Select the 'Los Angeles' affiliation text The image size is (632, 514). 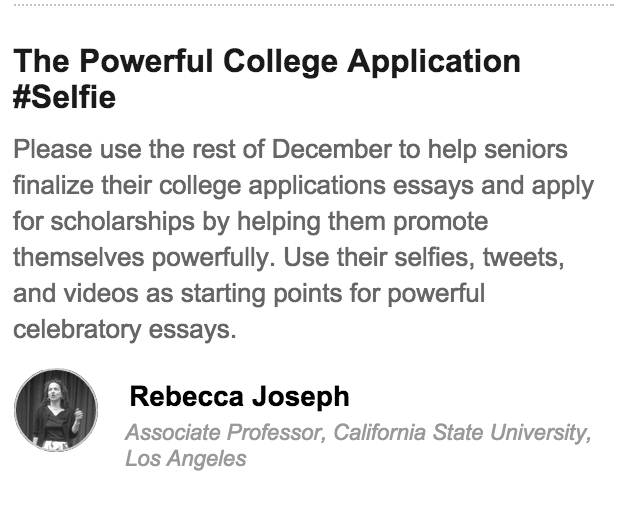pyautogui.click(x=186, y=458)
